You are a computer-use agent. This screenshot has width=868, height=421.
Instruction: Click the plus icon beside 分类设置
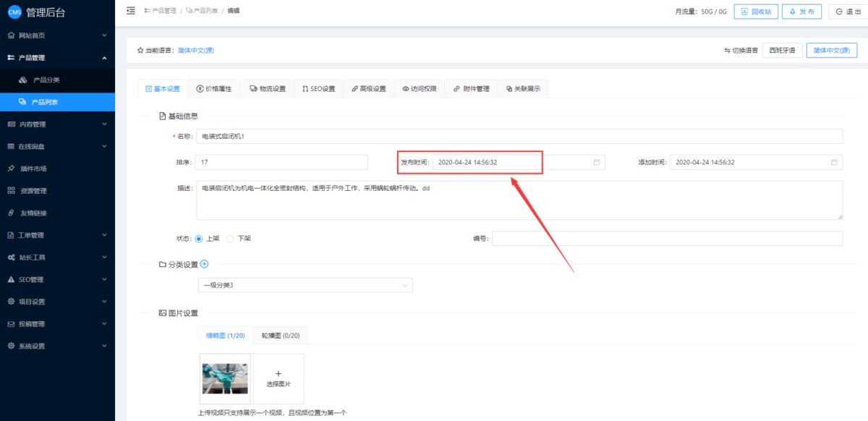[204, 264]
